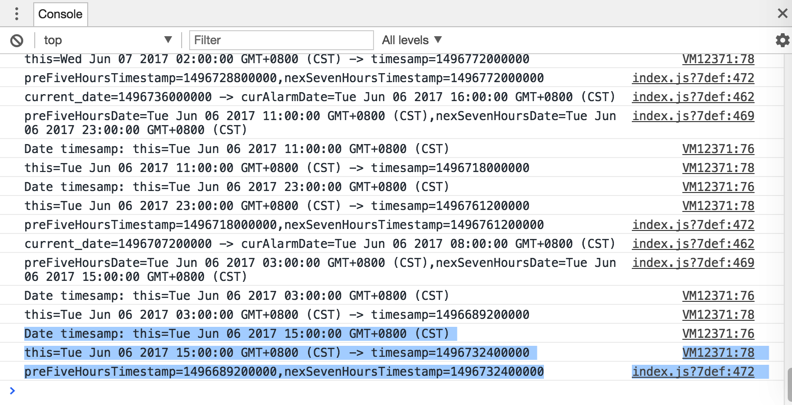Open VM12371:78 link for timesamp=1496761200000
792x405 pixels.
[718, 206]
